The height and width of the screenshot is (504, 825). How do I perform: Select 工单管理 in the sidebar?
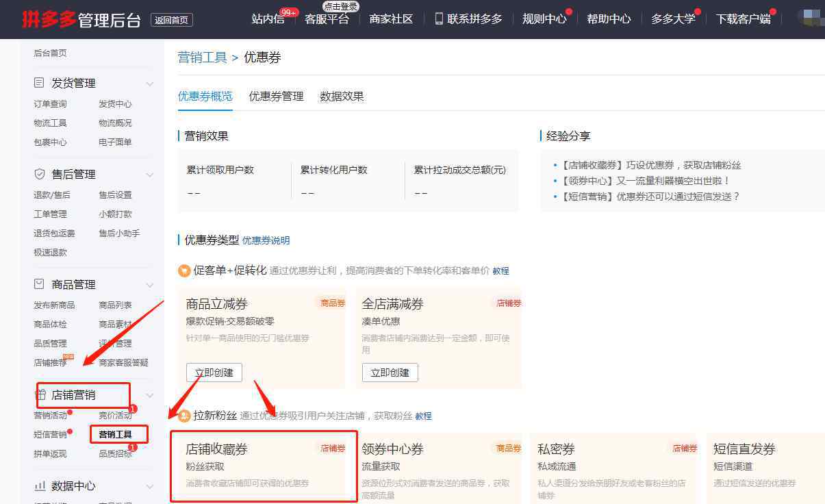point(51,214)
